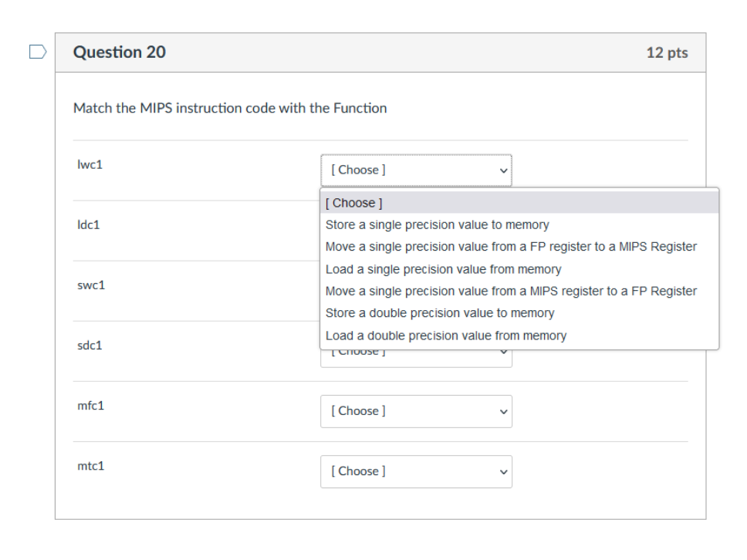The image size is (747, 560).
Task: Click the sdc1 instruction label
Action: click(90, 346)
